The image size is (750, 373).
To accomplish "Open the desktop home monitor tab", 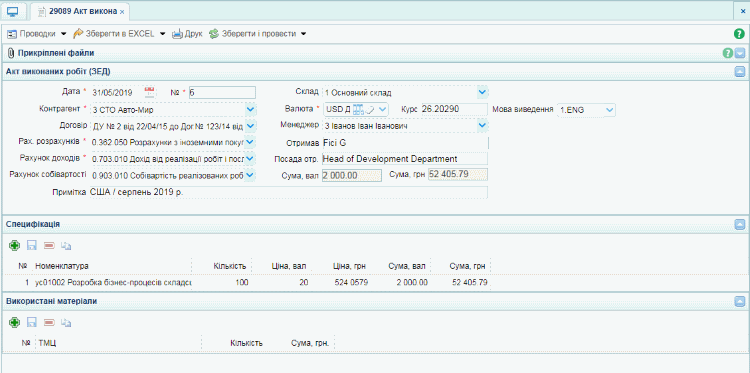I will [13, 11].
